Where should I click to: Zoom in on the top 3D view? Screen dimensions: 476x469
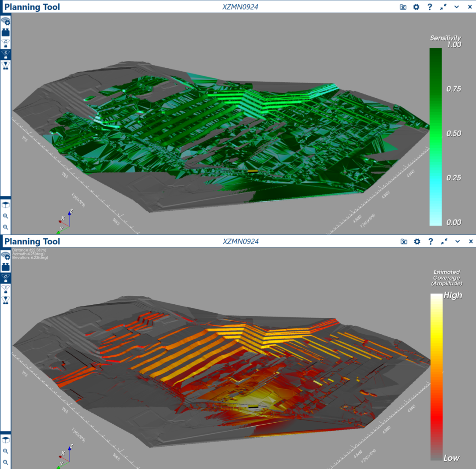(6, 216)
